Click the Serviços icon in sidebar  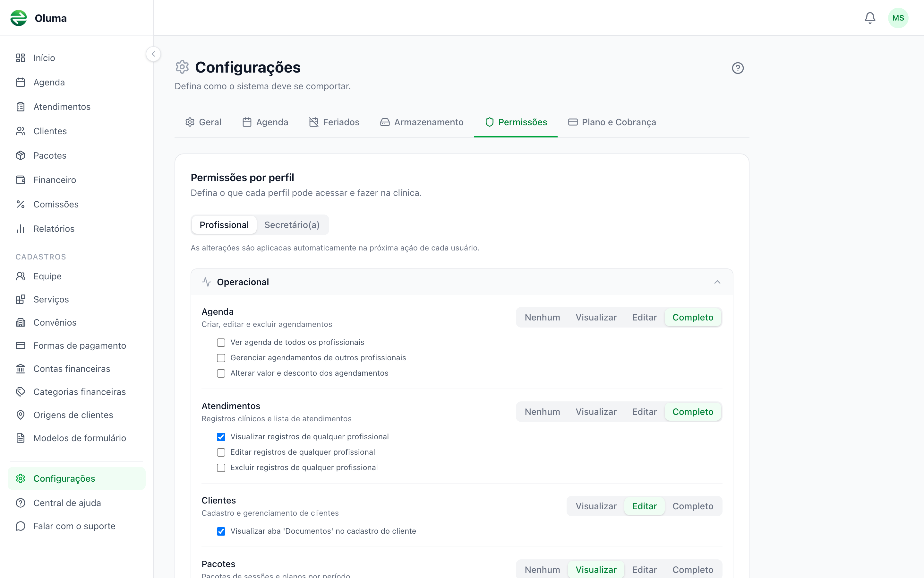pyautogui.click(x=21, y=299)
